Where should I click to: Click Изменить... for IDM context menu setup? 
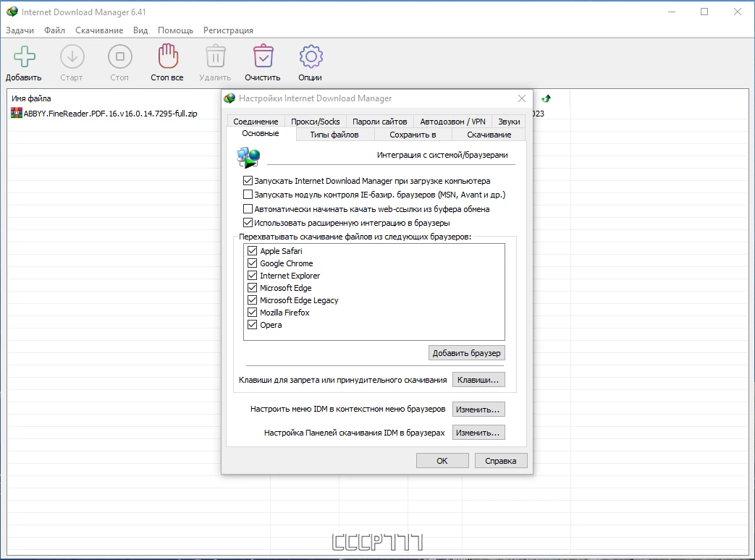[478, 410]
